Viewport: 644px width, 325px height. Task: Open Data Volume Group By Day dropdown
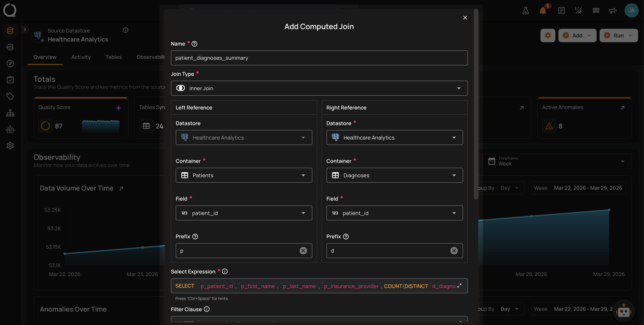coord(509,188)
